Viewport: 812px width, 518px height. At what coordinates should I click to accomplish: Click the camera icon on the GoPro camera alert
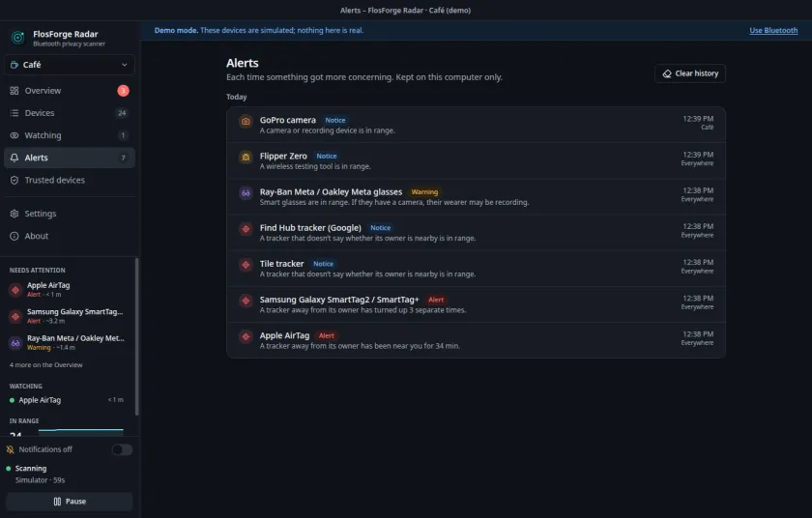pyautogui.click(x=246, y=121)
